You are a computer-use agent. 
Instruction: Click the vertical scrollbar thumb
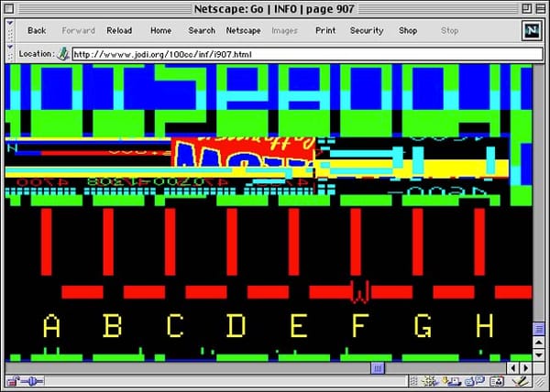[539, 329]
